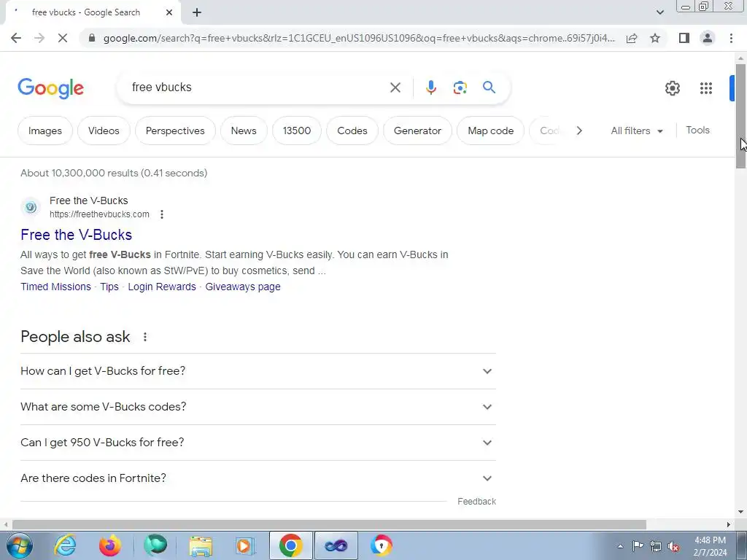Image resolution: width=747 pixels, height=560 pixels.
Task: Open Google quick settings gear
Action: [x=672, y=88]
